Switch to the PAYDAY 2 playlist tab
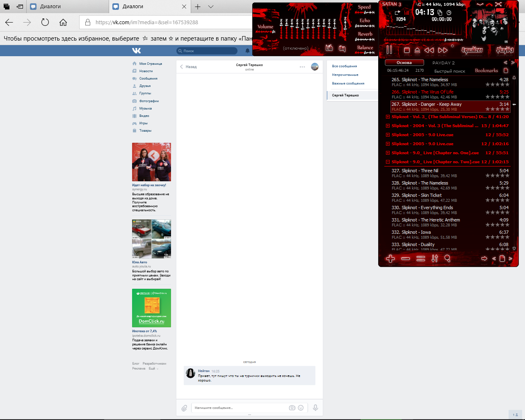525x420 pixels. (x=443, y=63)
